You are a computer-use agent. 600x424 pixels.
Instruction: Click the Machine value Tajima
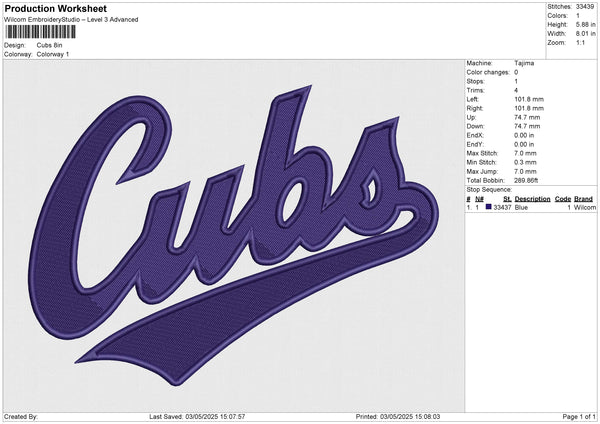524,63
